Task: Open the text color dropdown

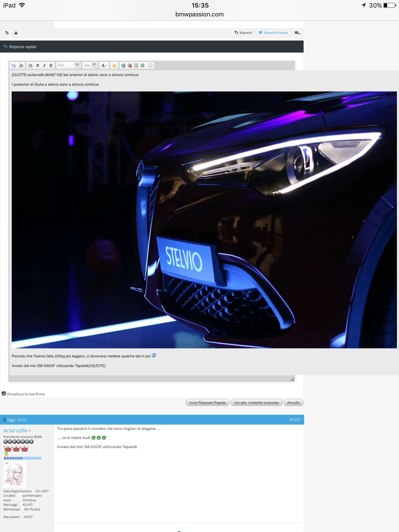Action: pyautogui.click(x=104, y=65)
